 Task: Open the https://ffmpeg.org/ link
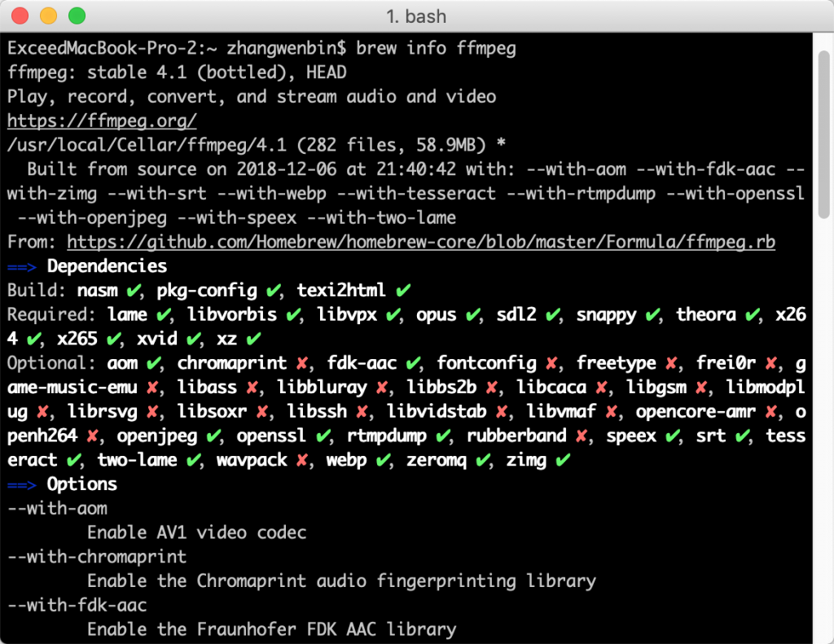102,120
